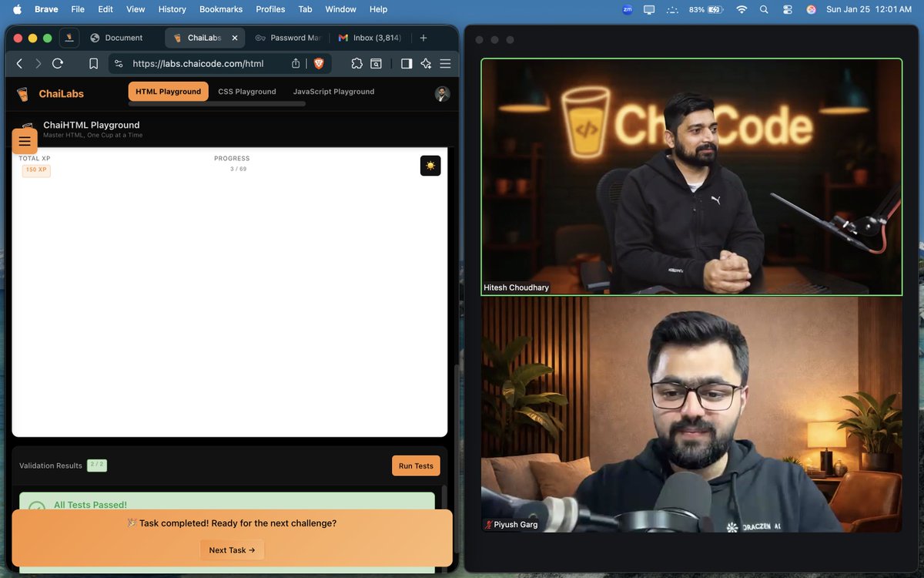Click the 3 / 69 progress value
Screen dimensions: 924x578
coord(238,169)
